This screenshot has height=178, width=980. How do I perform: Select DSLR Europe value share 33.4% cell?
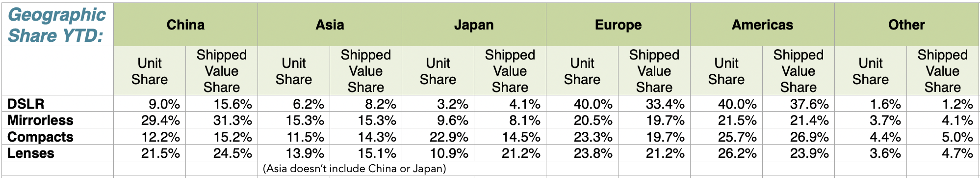pos(654,104)
